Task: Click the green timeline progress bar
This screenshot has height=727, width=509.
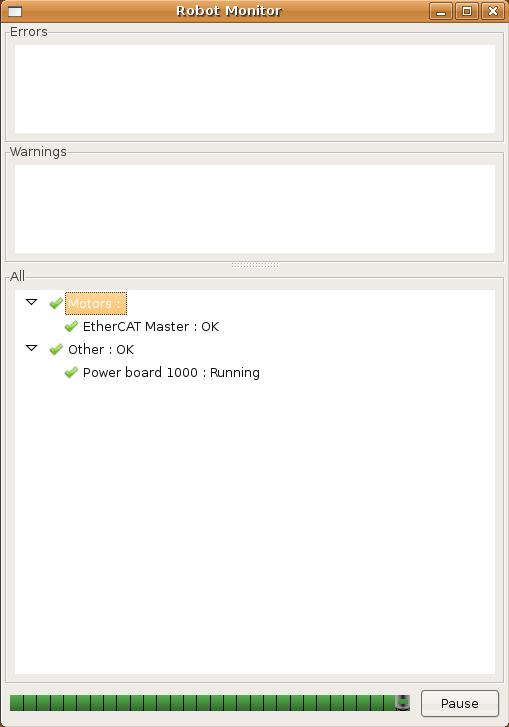Action: tap(210, 703)
